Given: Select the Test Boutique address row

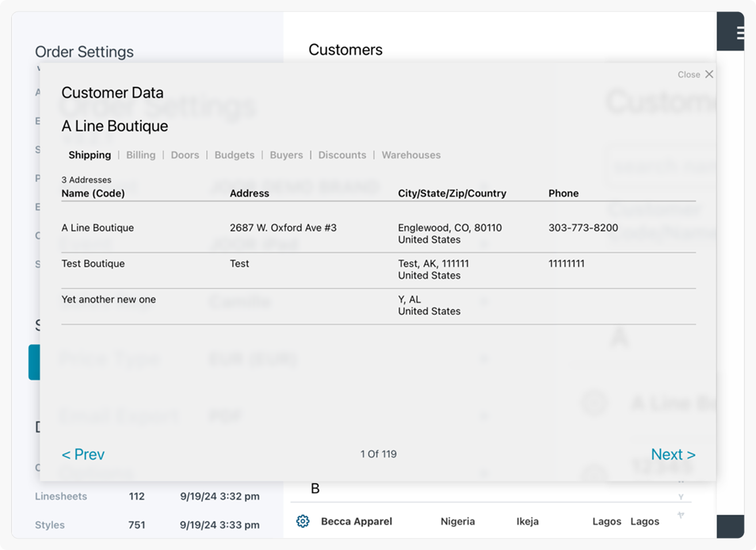Looking at the screenshot, I should point(93,263).
